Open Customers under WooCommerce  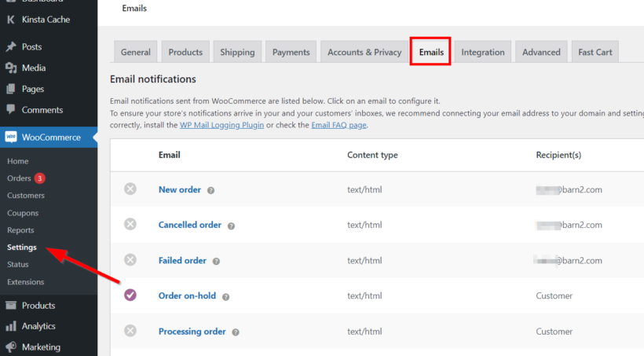(26, 196)
